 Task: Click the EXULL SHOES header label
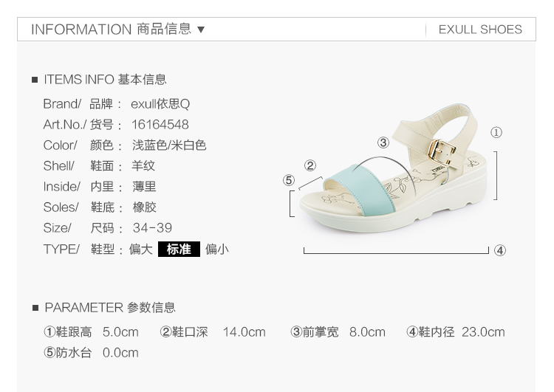pos(480,30)
